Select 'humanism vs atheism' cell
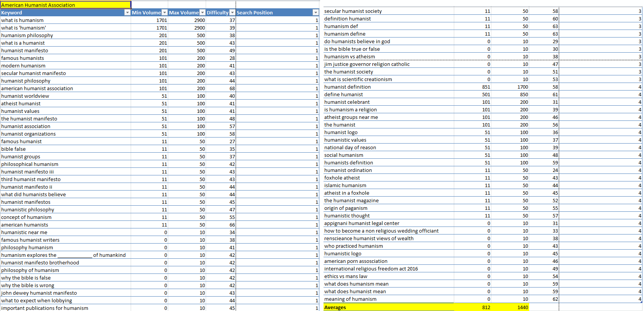The image size is (644, 311). (388, 56)
